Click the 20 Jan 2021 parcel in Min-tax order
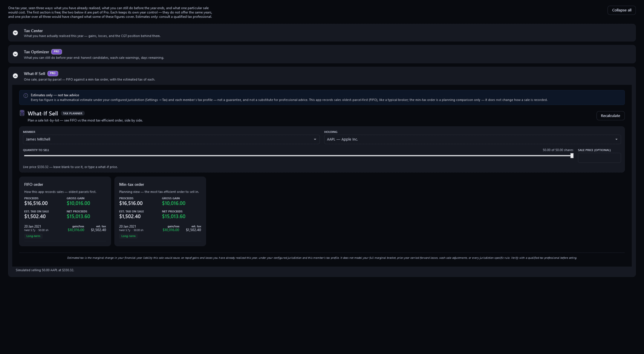The height and width of the screenshot is (354, 644). point(127,227)
